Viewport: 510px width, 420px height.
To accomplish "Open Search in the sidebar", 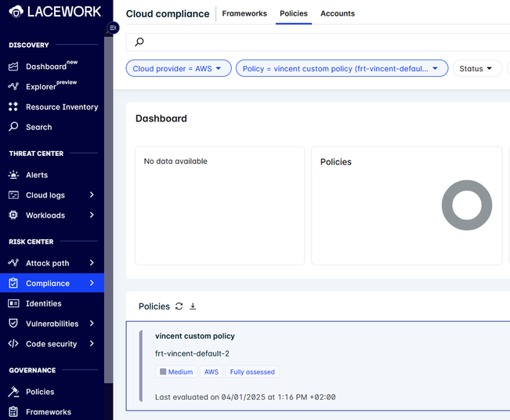I will tap(30, 127).
